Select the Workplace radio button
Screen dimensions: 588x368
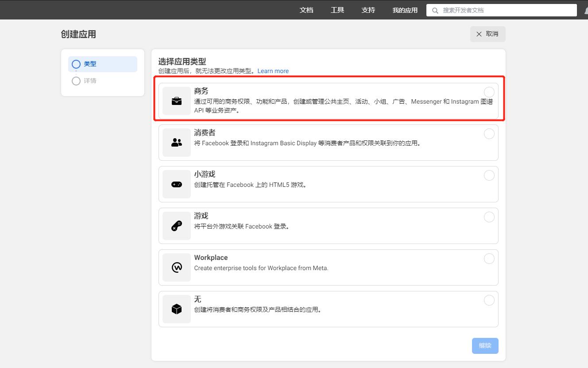pyautogui.click(x=489, y=259)
